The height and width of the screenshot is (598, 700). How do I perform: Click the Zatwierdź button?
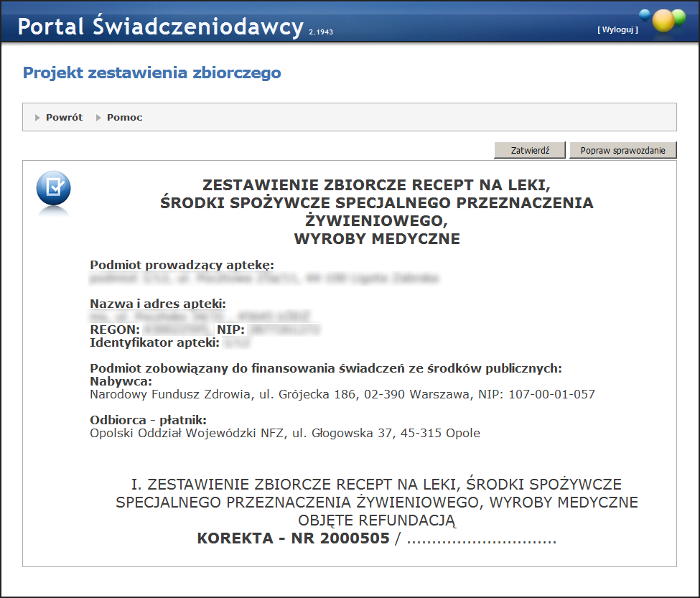click(529, 150)
